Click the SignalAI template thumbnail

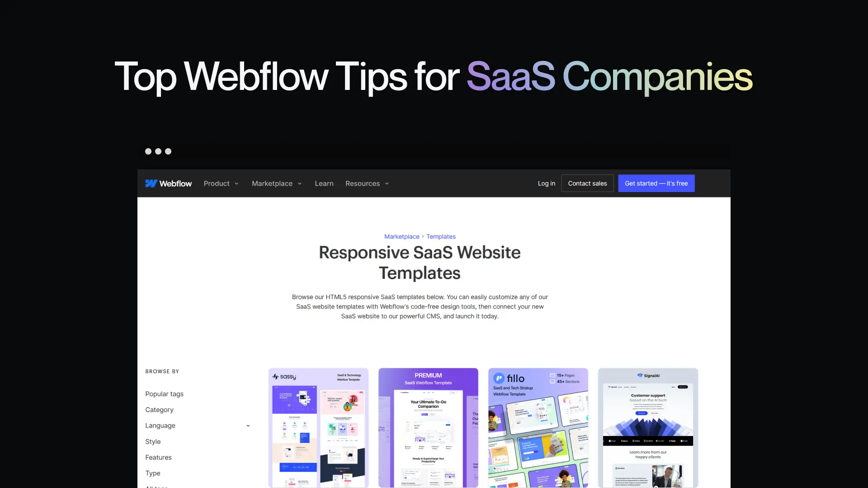click(648, 428)
